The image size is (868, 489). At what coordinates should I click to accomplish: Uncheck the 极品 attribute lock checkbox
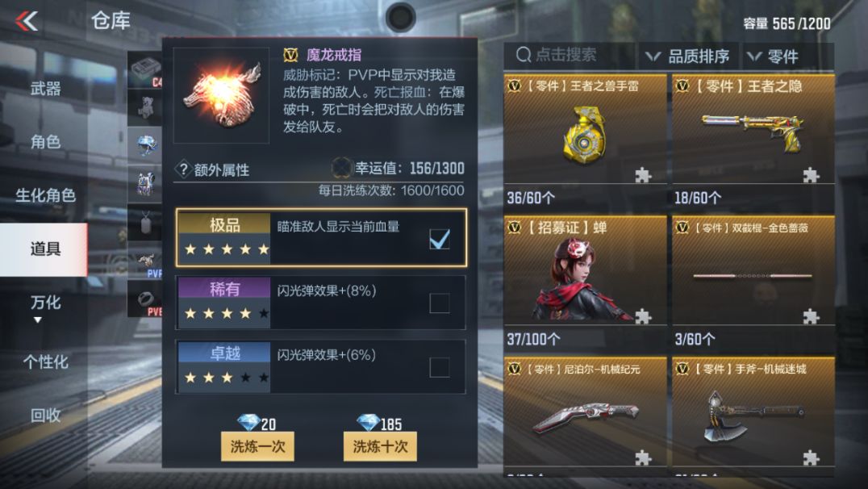440,239
